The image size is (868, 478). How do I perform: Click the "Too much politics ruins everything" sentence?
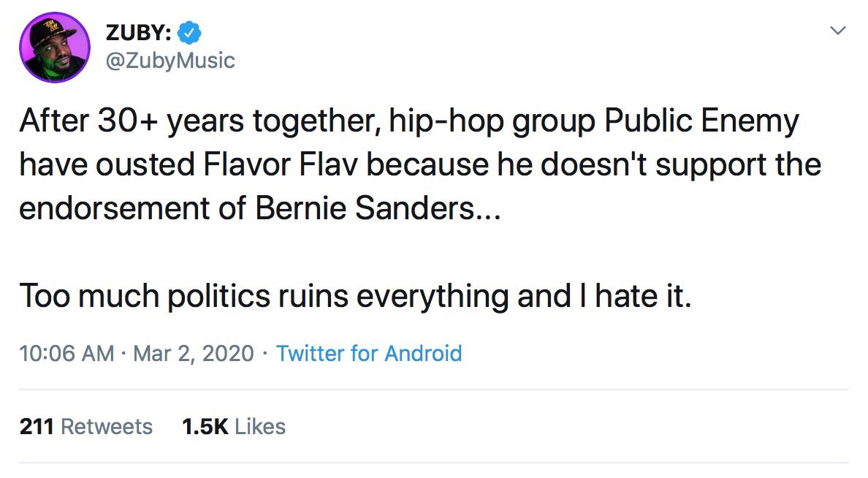[x=264, y=296]
